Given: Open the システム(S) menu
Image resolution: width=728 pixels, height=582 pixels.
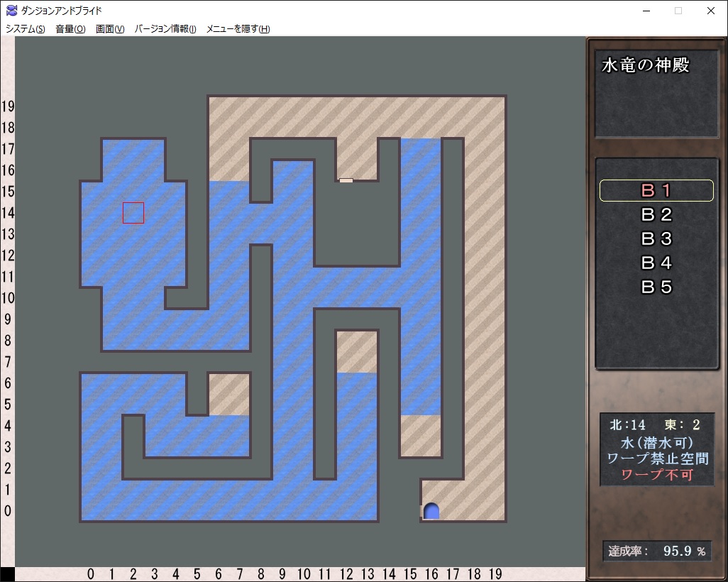Looking at the screenshot, I should pos(25,29).
